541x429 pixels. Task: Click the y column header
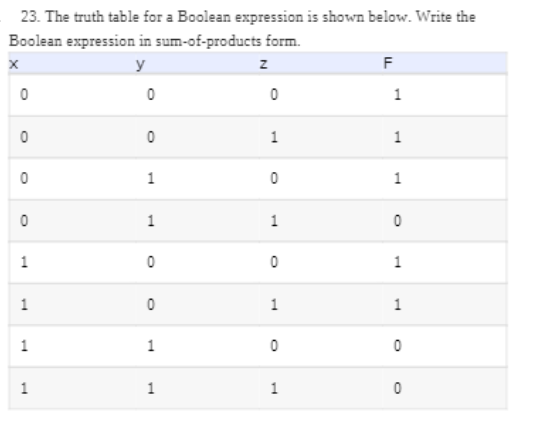(x=140, y=65)
